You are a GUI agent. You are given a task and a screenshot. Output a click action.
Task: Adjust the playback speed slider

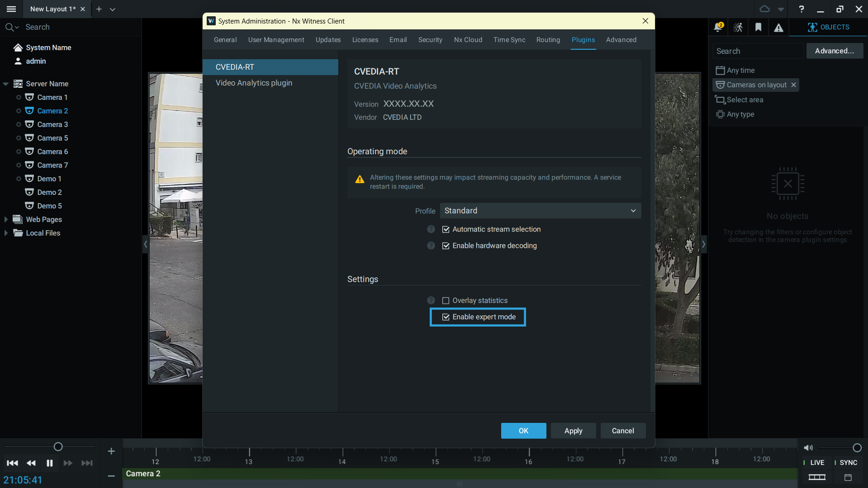[x=58, y=447]
